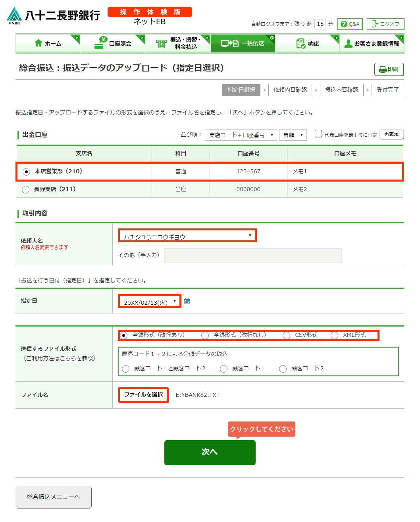Open the 口座照会 account inquiry menu
420x522 pixels.
point(113,43)
